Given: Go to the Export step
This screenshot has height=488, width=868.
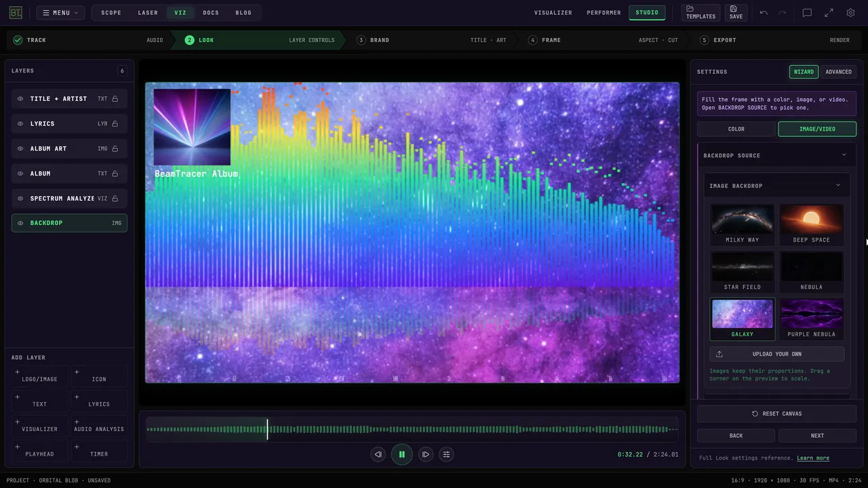Looking at the screenshot, I should pyautogui.click(x=774, y=40).
